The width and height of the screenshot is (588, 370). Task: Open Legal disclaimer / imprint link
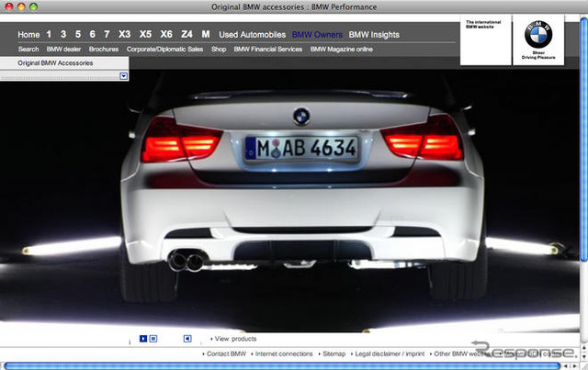(388, 353)
